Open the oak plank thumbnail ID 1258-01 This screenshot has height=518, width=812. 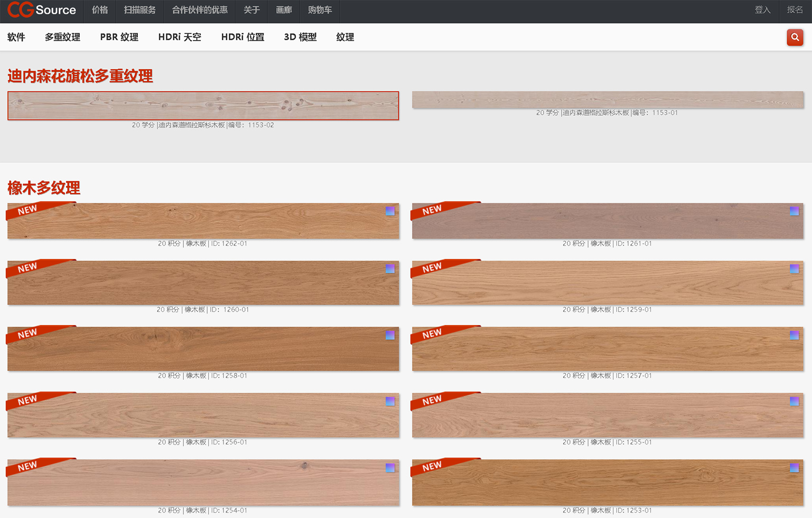coord(203,349)
